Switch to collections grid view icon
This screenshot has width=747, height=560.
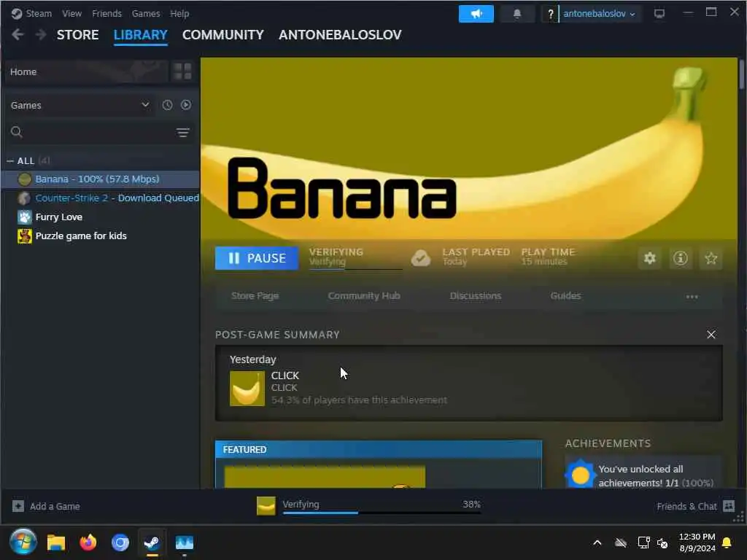[x=183, y=72]
